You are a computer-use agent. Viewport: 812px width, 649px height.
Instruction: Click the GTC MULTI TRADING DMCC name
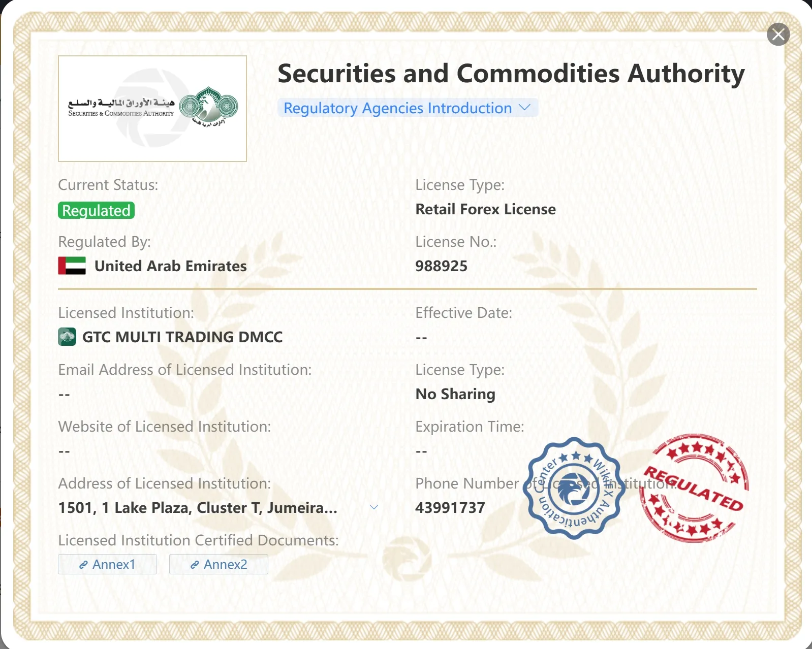(182, 337)
